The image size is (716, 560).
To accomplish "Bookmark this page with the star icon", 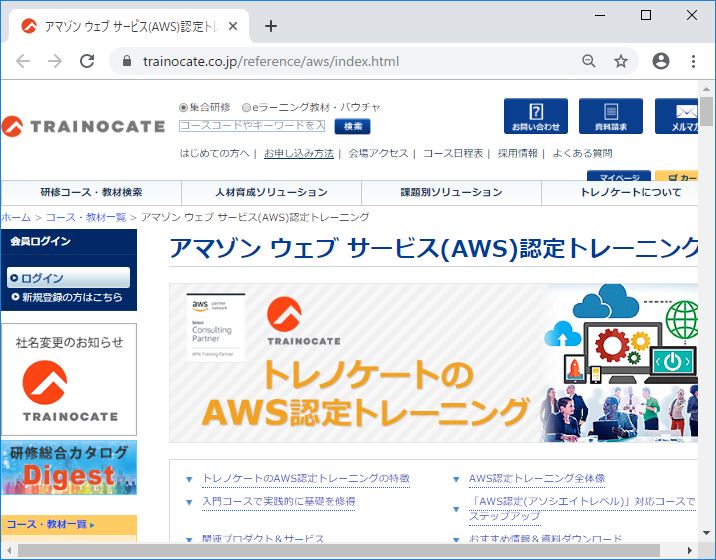I will [621, 61].
